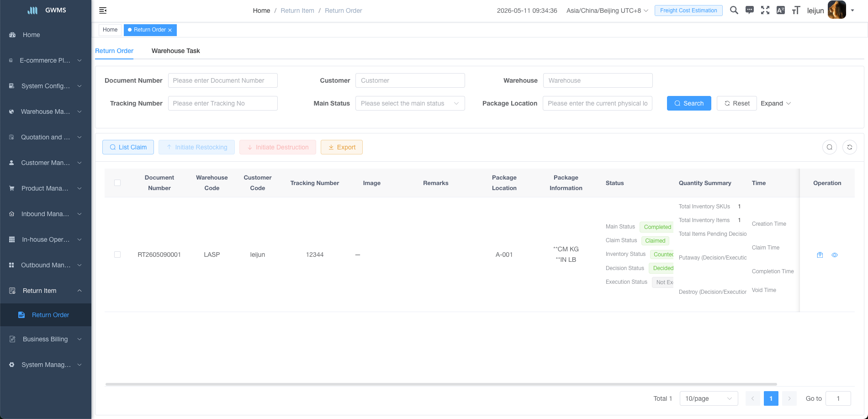
Task: Open the font size adjustment icon
Action: (x=796, y=10)
